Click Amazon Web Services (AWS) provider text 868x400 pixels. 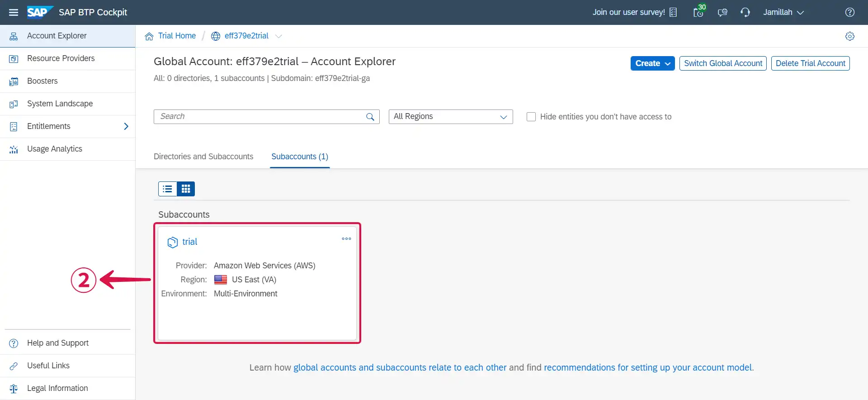[264, 266]
